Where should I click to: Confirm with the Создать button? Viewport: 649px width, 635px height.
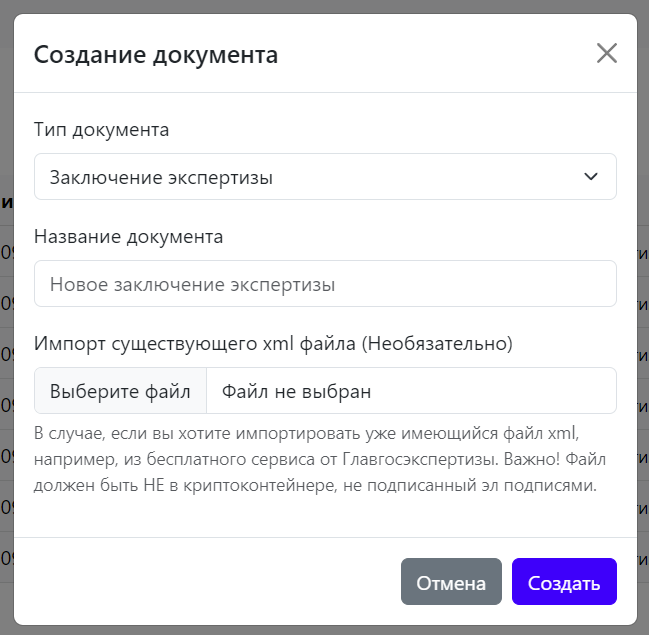coord(564,583)
